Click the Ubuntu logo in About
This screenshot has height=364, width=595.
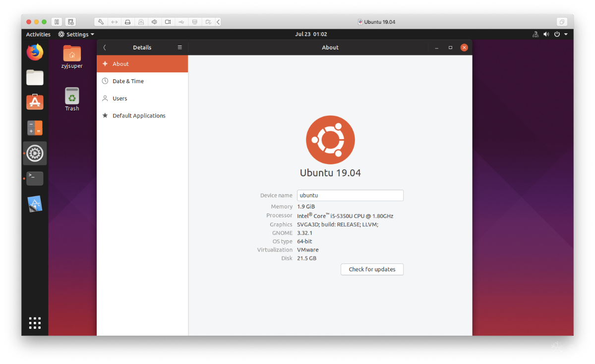click(330, 140)
